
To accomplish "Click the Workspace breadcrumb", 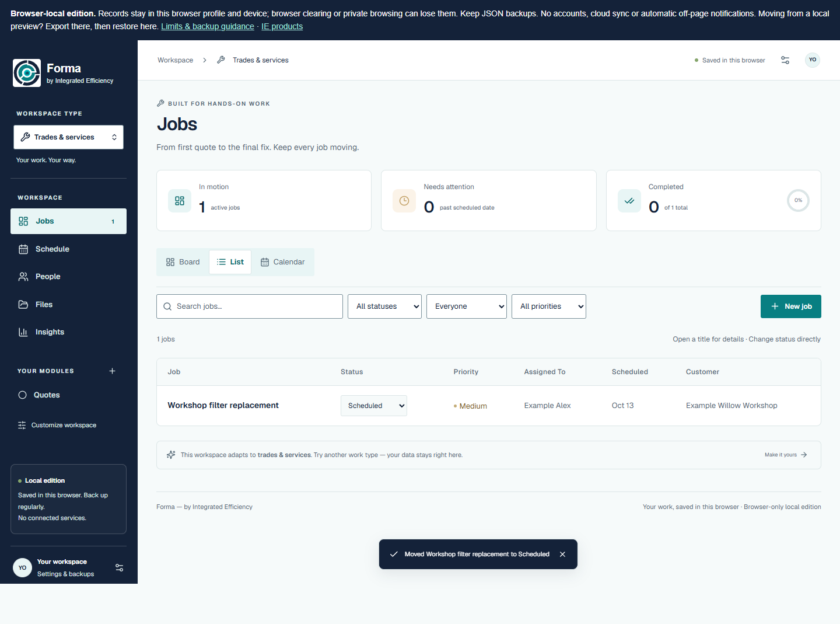I will tap(175, 60).
